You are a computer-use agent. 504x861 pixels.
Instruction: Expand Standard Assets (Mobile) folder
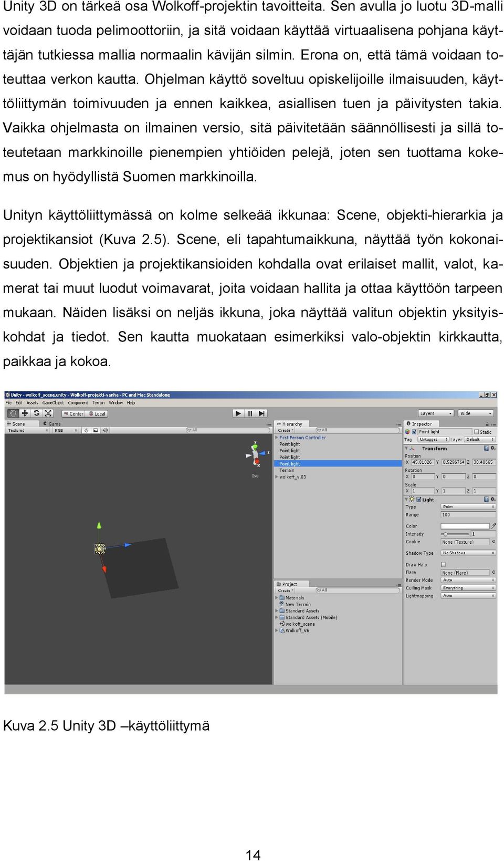pos(277,617)
